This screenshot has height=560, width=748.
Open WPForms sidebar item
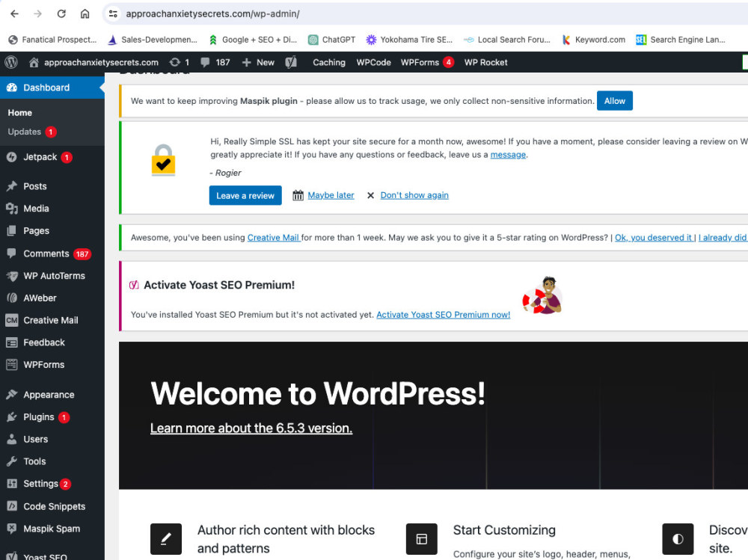point(52,365)
